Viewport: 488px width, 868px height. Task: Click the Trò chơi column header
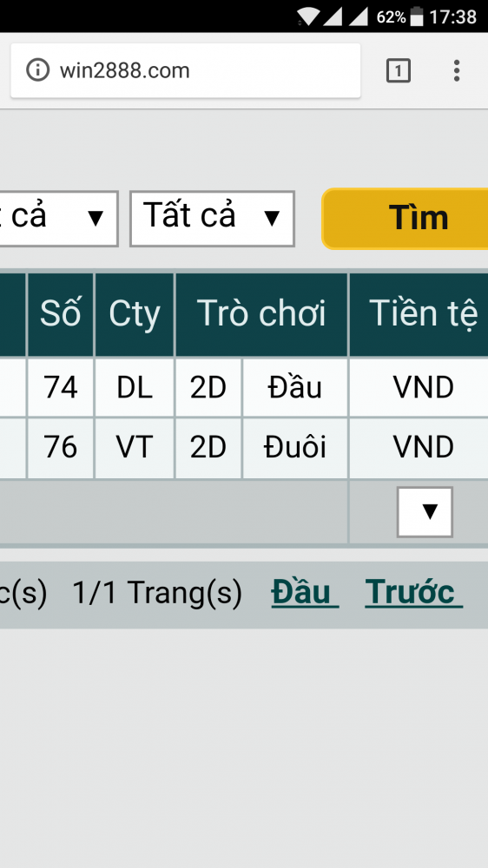pyautogui.click(x=261, y=314)
